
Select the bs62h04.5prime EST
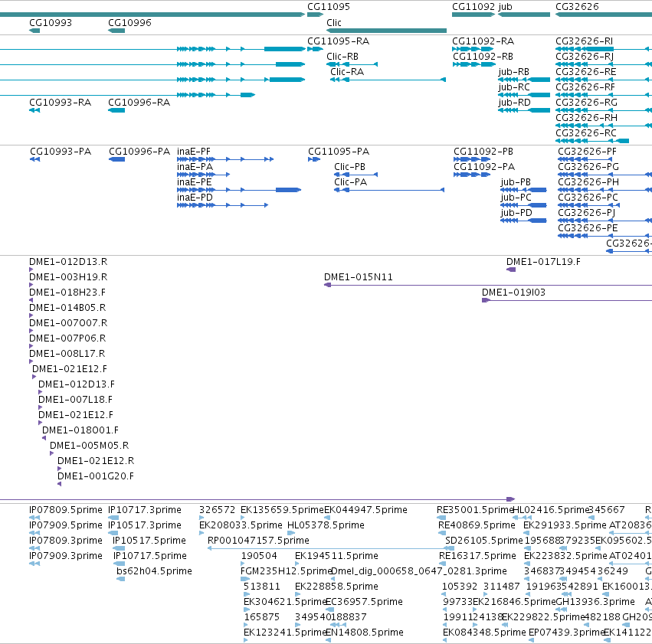[x=120, y=579]
